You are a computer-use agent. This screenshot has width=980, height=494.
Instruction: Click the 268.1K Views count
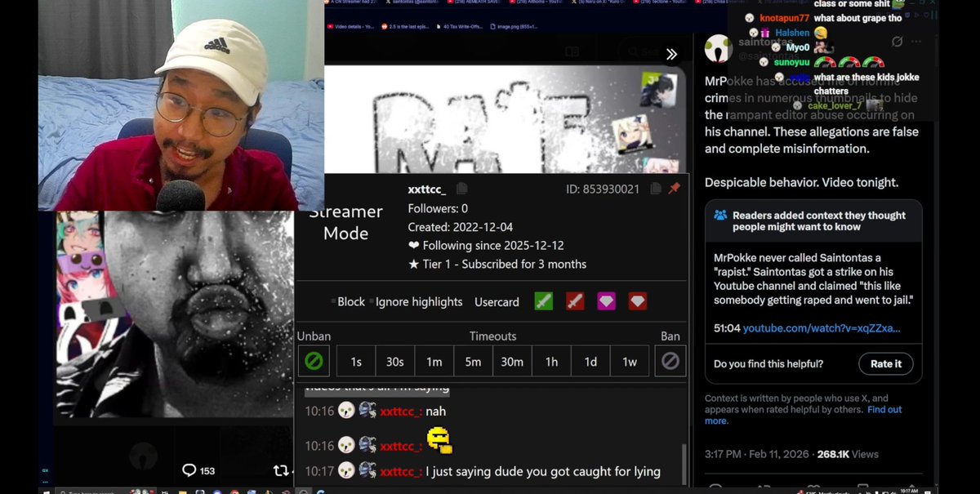(847, 454)
